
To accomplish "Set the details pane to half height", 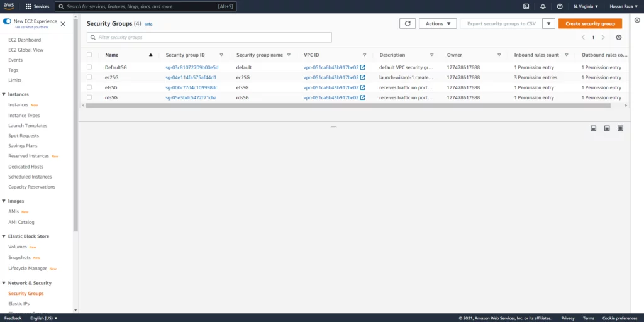I will coord(607,128).
